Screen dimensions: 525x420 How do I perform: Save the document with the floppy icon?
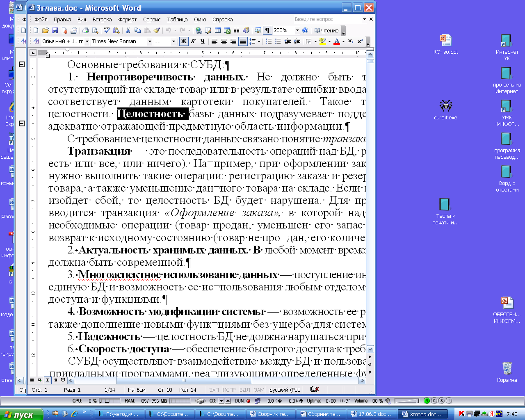coord(55,30)
